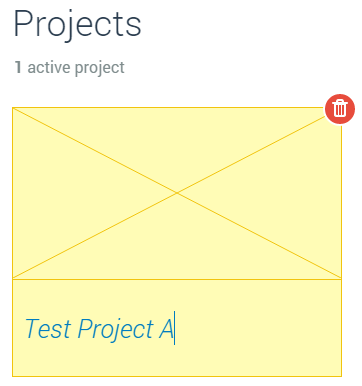Open the Test Project A thumbnail placeholder

point(177,193)
